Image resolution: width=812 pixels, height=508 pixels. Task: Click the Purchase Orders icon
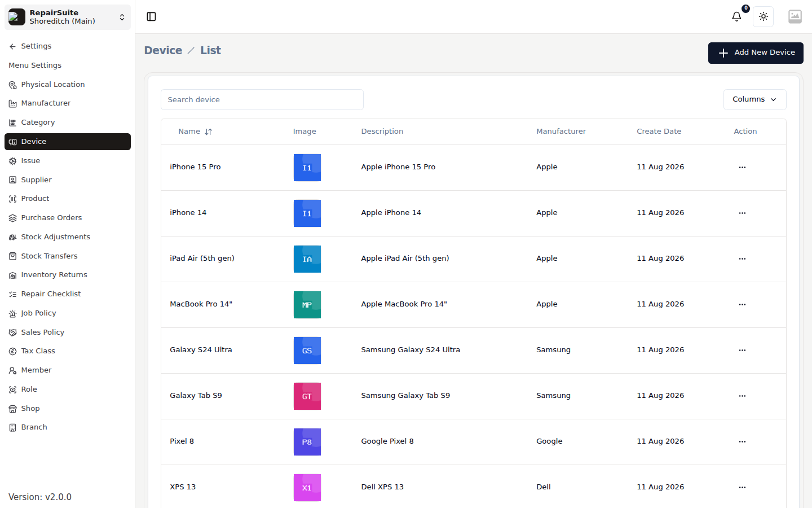click(x=12, y=218)
